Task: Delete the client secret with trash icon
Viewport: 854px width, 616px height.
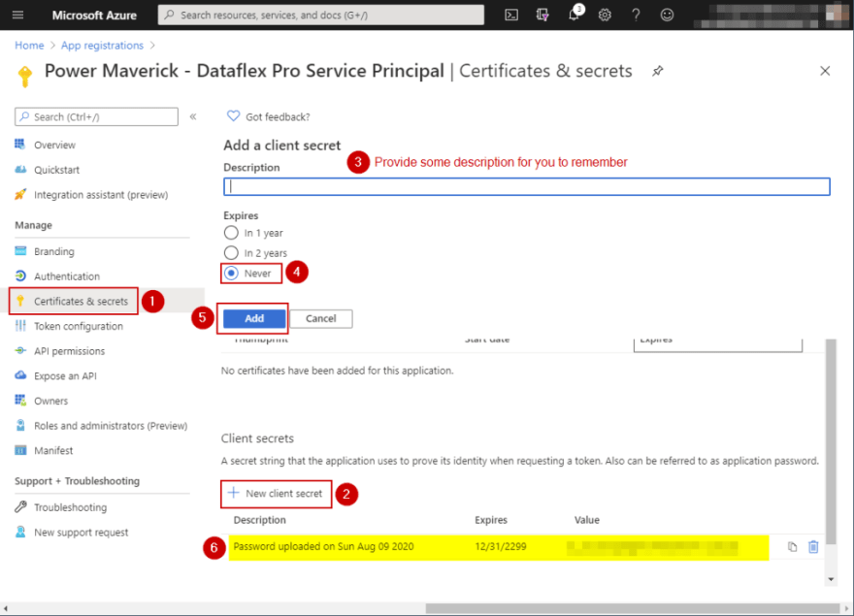Action: coord(813,546)
